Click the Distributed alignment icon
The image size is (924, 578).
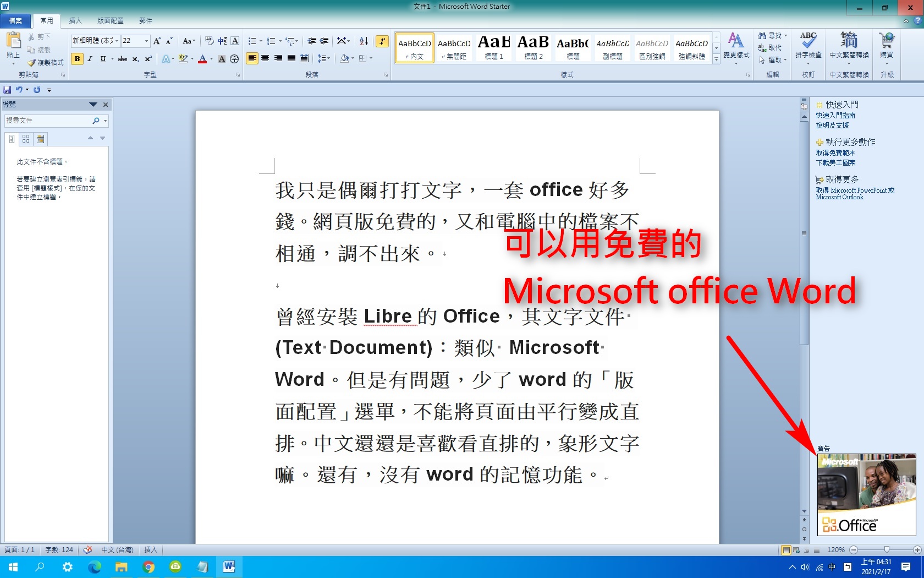coord(304,58)
